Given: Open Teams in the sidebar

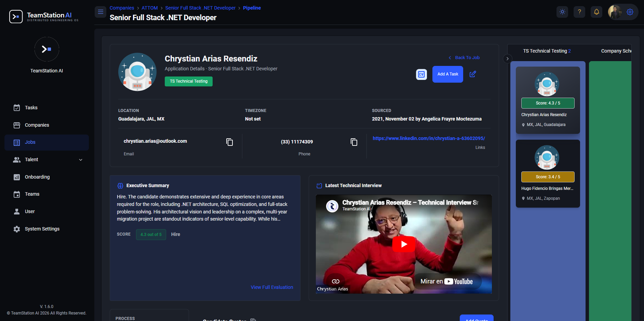Looking at the screenshot, I should click(46, 194).
